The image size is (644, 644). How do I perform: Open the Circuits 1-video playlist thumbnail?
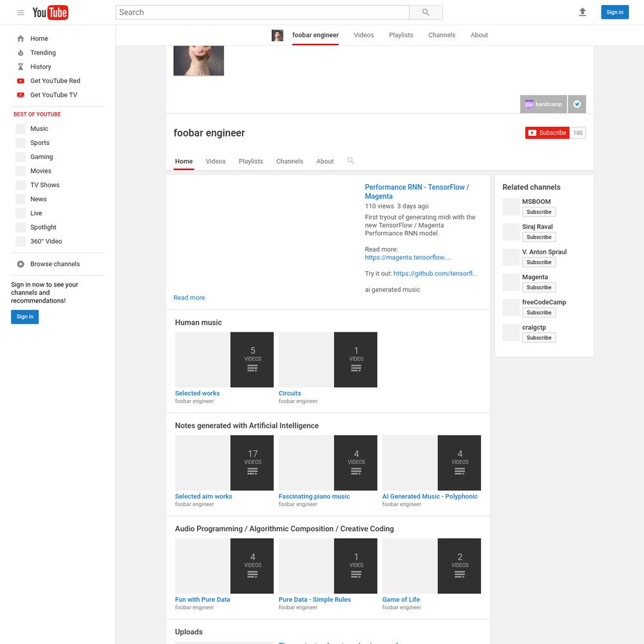coord(328,360)
